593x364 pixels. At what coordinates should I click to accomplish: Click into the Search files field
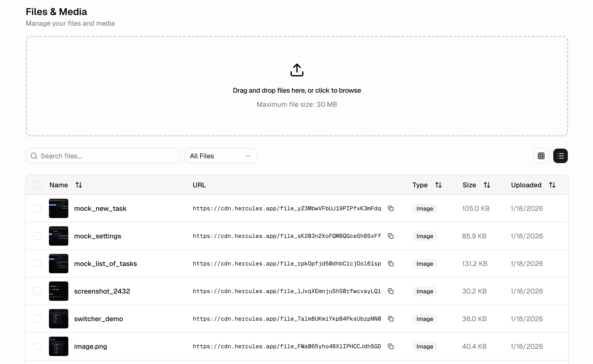(107, 156)
